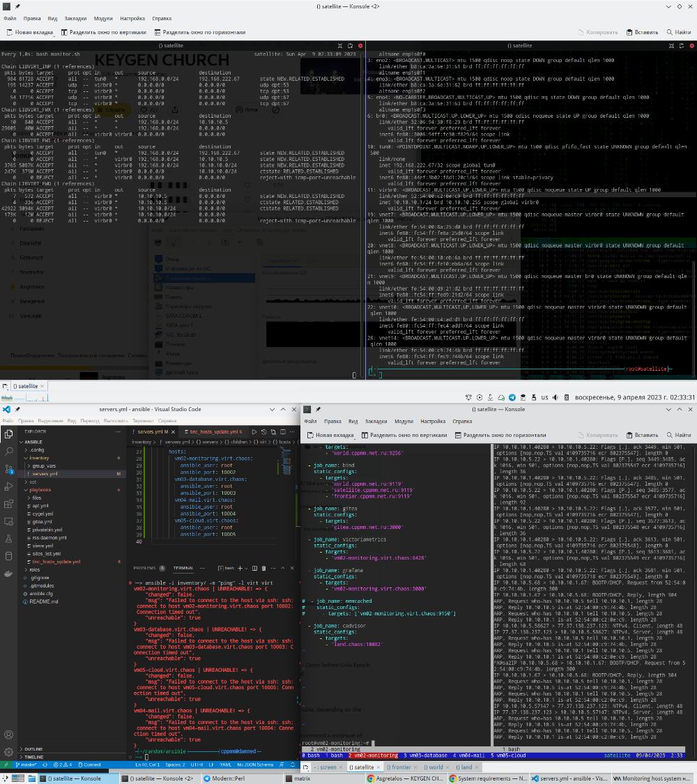Image resolution: width=697 pixels, height=784 pixels.
Task: Click the sync changes icon in VS Code status bar
Action: [x=45, y=764]
